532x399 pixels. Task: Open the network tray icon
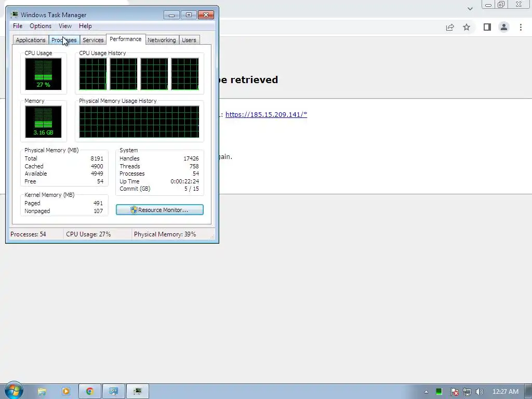467,392
